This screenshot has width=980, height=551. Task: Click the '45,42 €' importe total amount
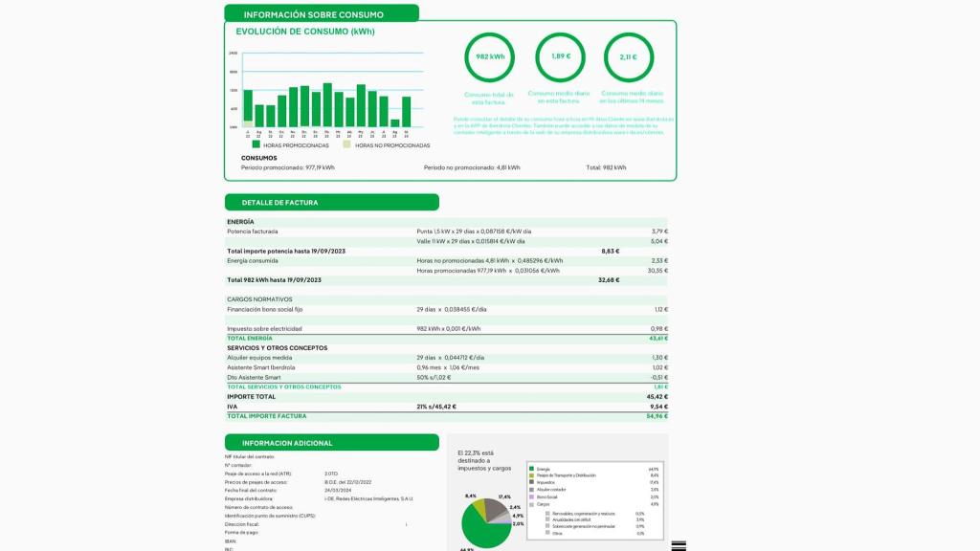657,397
